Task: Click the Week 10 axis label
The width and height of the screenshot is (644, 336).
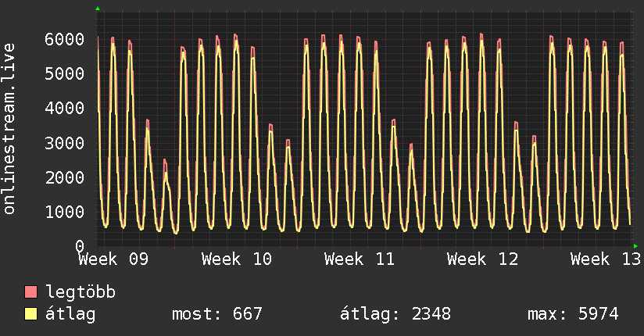Action: pyautogui.click(x=237, y=259)
